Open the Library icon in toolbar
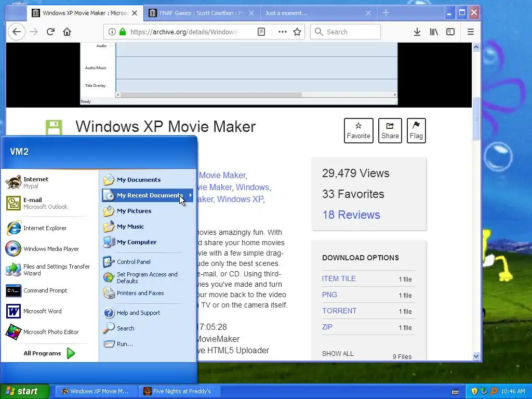532x399 pixels. coord(434,32)
